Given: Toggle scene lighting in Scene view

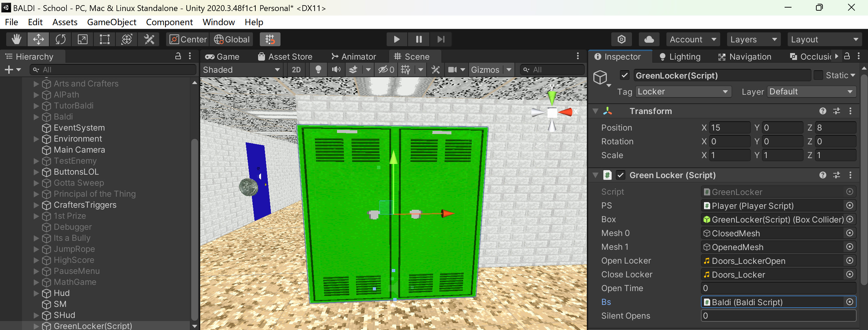Looking at the screenshot, I should 318,70.
